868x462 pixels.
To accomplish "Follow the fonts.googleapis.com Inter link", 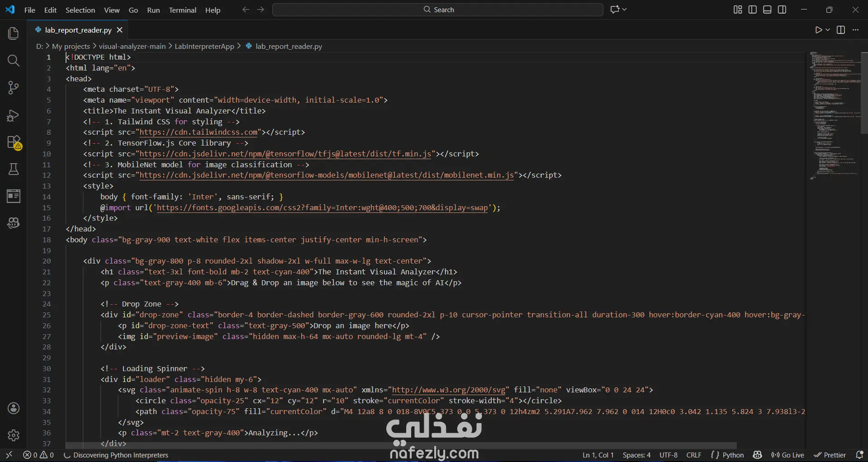I will tap(323, 208).
